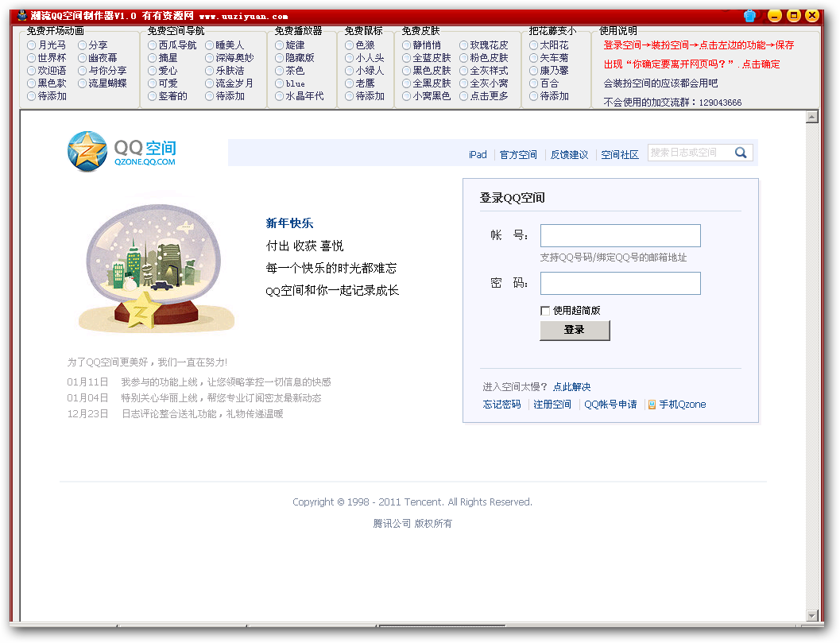This screenshot has width=840, height=643.
Task: Click the search magnifier icon
Action: coord(741,153)
